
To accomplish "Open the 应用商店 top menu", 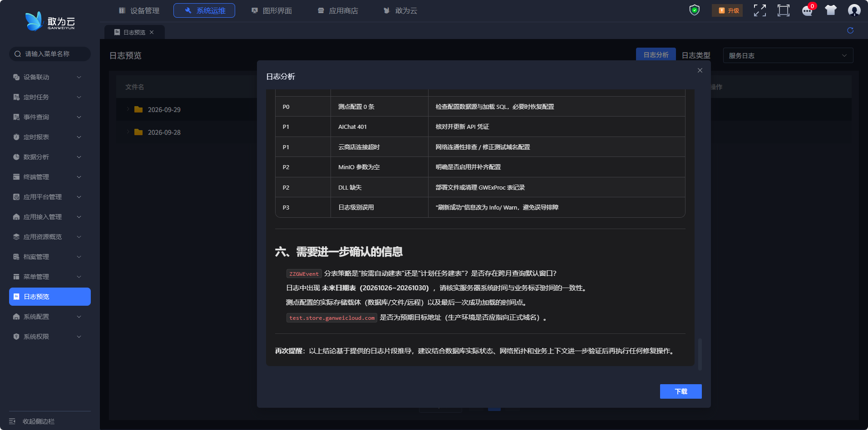I will coord(338,10).
